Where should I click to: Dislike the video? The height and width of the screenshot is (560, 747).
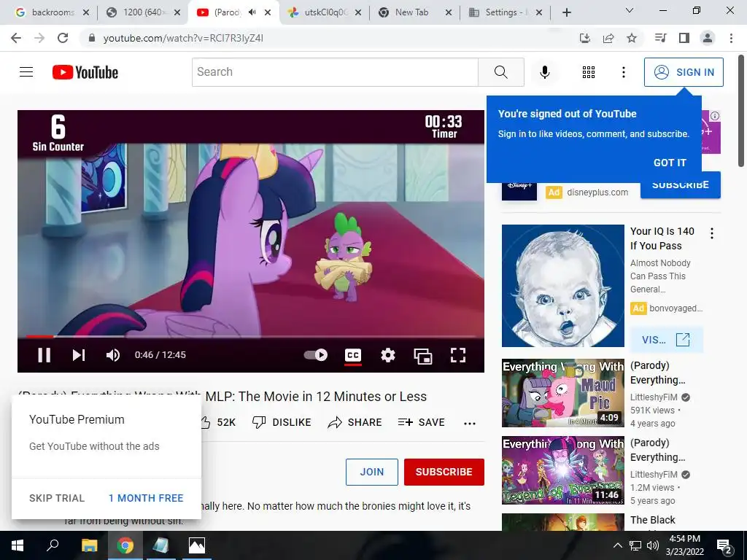pos(282,422)
